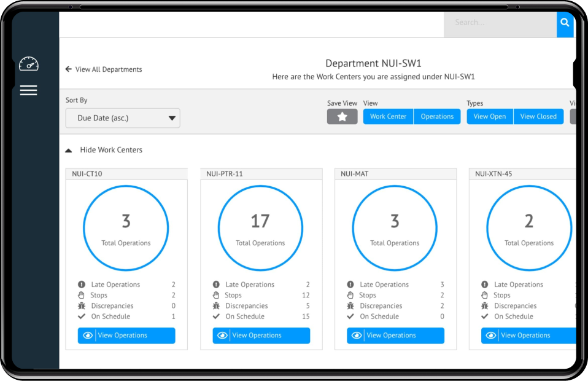Click the NUI-PTR-11 total operations circle showing 17
This screenshot has height=381, width=588.
pyautogui.click(x=260, y=228)
